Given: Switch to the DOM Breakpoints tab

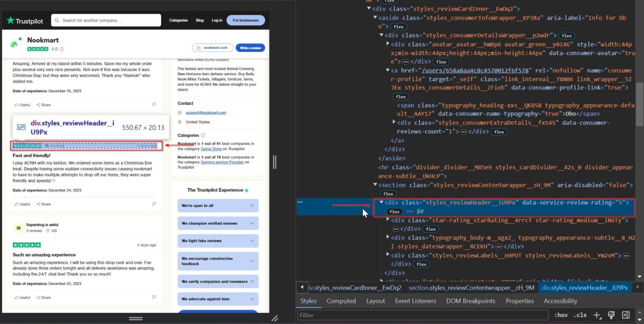Looking at the screenshot, I should point(470,301).
